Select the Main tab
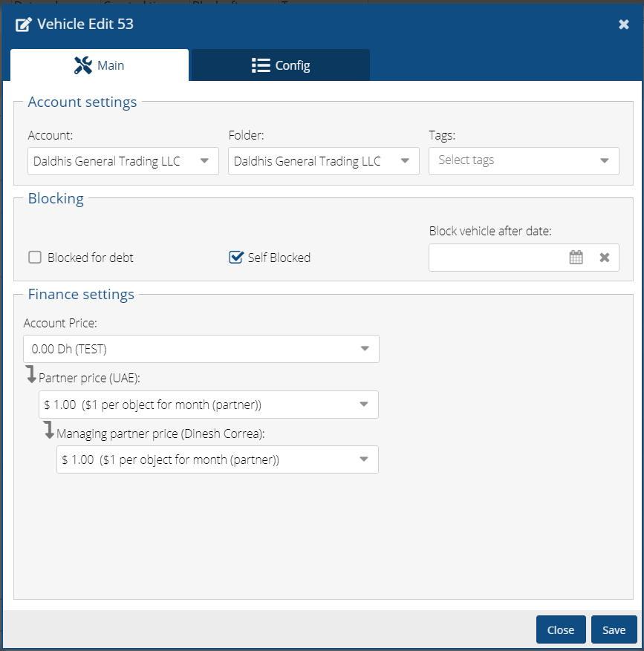 click(x=100, y=65)
